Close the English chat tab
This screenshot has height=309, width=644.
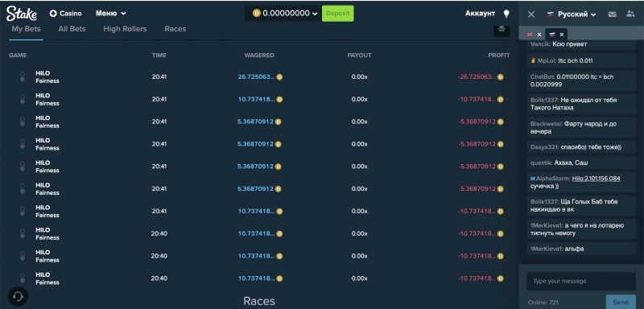[x=539, y=35]
